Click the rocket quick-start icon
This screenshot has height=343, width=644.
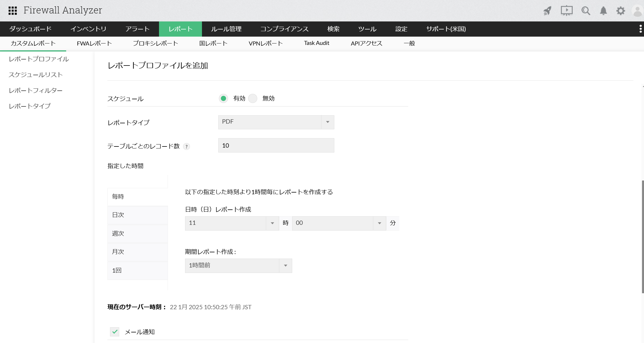(547, 11)
